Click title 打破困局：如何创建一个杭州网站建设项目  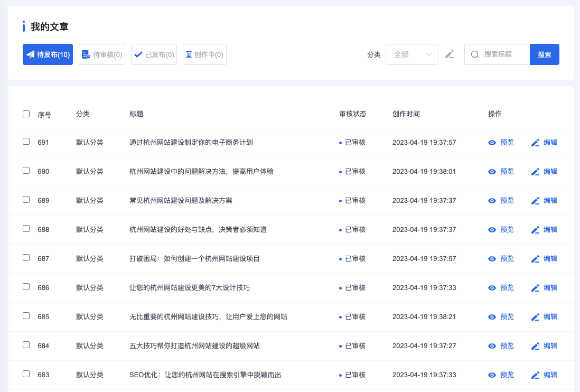click(194, 258)
